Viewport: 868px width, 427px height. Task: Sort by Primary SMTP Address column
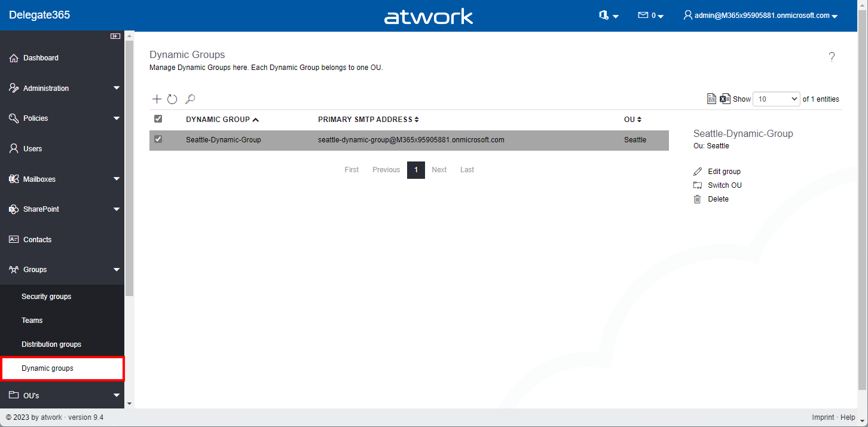[368, 120]
